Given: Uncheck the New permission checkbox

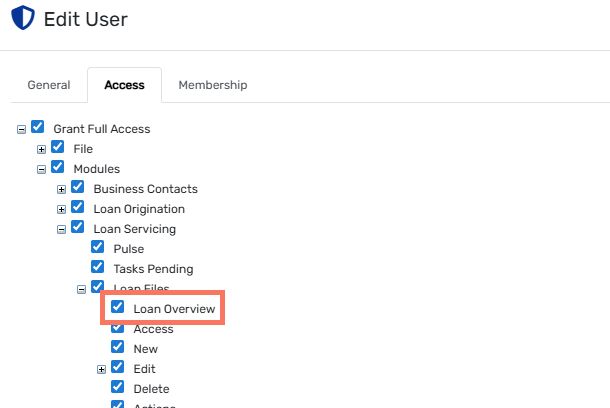Looking at the screenshot, I should click(x=118, y=348).
